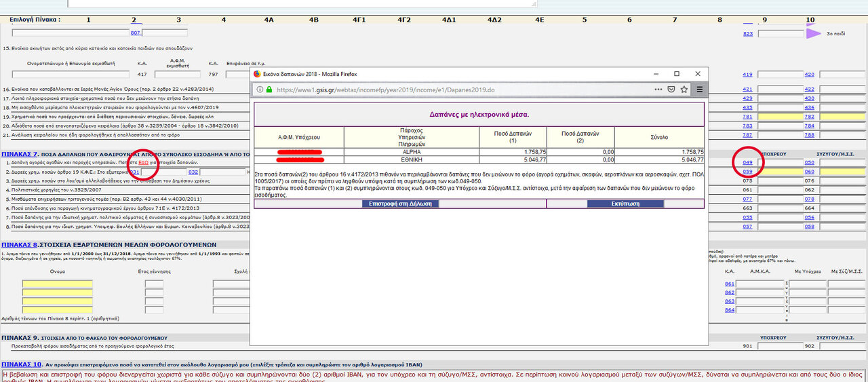Click Δαπάνες με ηλεκτρονικά μέσα heading
The width and height of the screenshot is (868, 382).
click(x=479, y=115)
